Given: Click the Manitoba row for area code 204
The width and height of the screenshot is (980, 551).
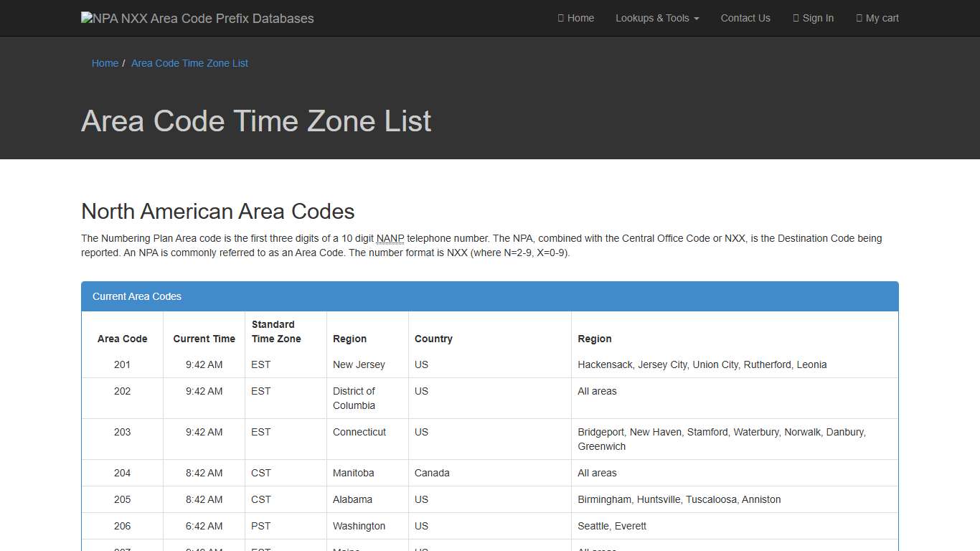Looking at the screenshot, I should [353, 473].
